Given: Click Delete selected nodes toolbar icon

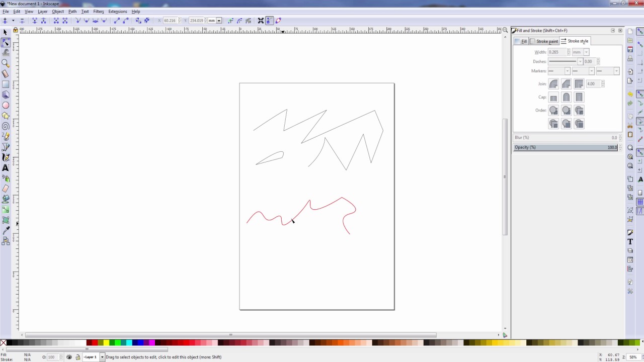Looking at the screenshot, I should point(22,21).
